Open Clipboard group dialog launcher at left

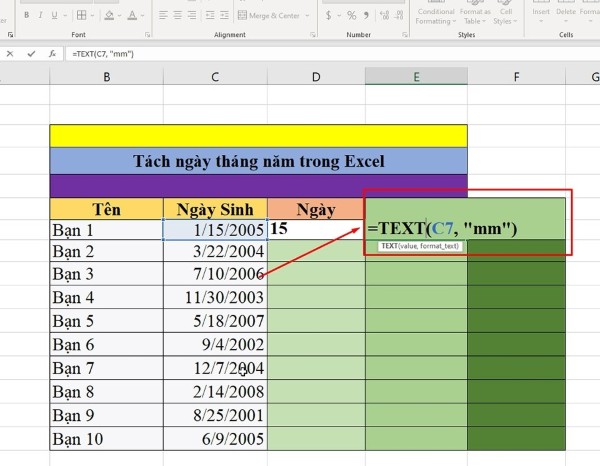click(10, 35)
